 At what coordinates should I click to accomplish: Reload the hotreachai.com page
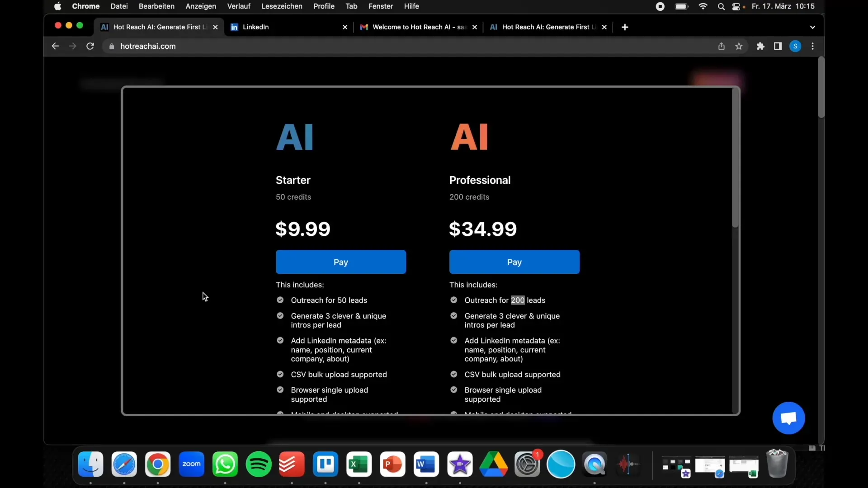tap(90, 46)
